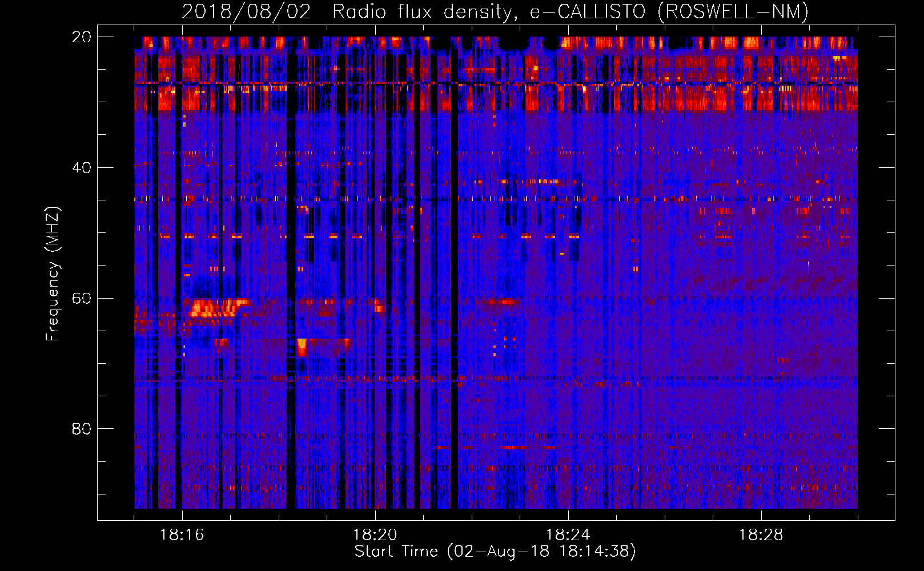Screen dimensions: 924x571
Task: Click the 80 frequency tick label
Action: pos(82,429)
